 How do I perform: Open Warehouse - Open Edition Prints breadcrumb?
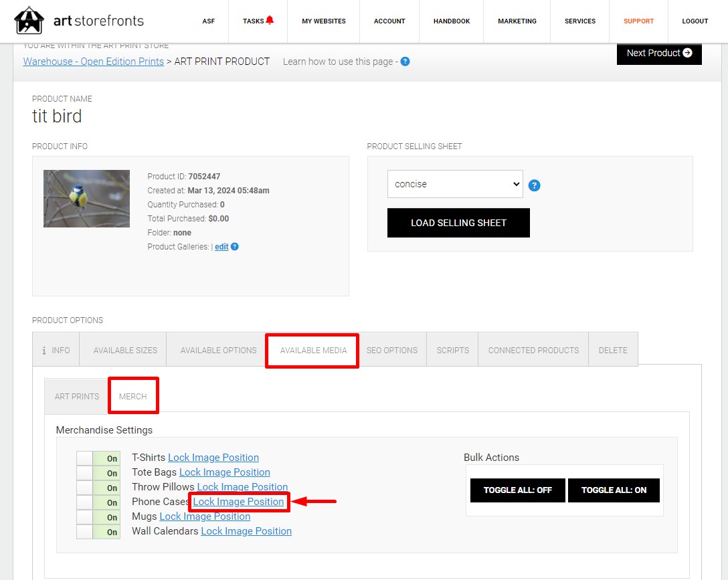(93, 62)
